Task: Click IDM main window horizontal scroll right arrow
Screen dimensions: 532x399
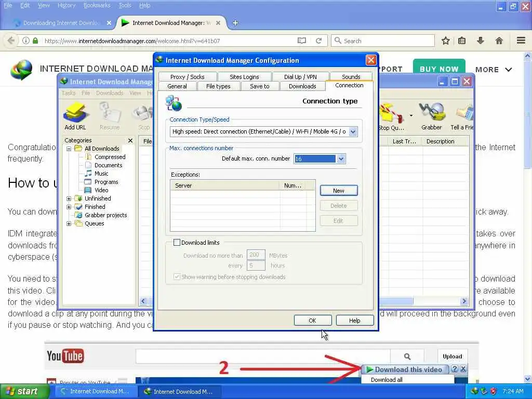Action: 464,301
